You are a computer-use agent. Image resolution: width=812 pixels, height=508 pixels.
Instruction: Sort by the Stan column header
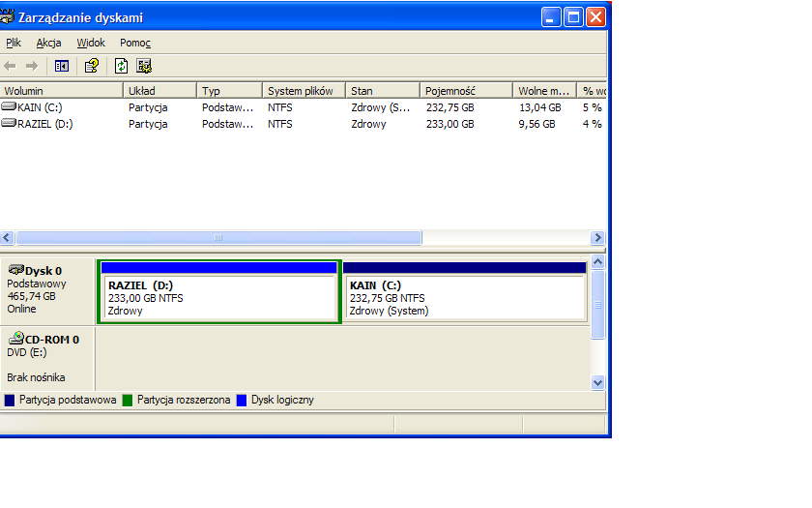tap(383, 91)
